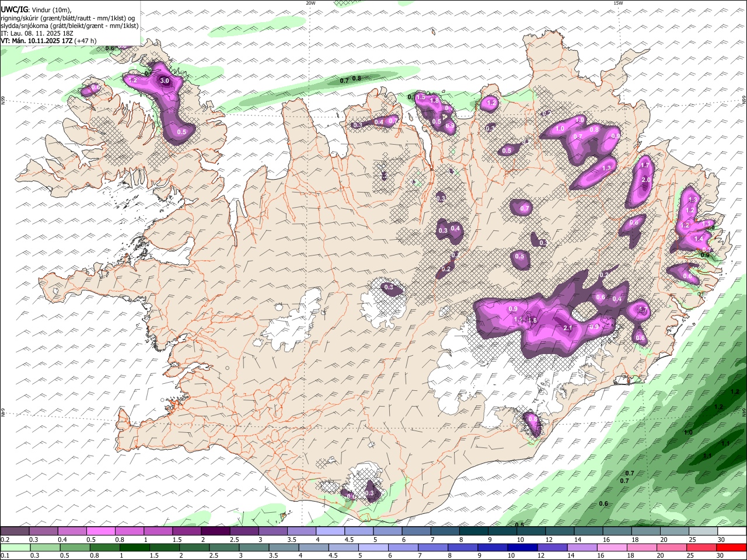Click the initial time 'IT: Lau. 08. 11. 2025 18Z'
The height and width of the screenshot is (560, 747).
[x=37, y=33]
